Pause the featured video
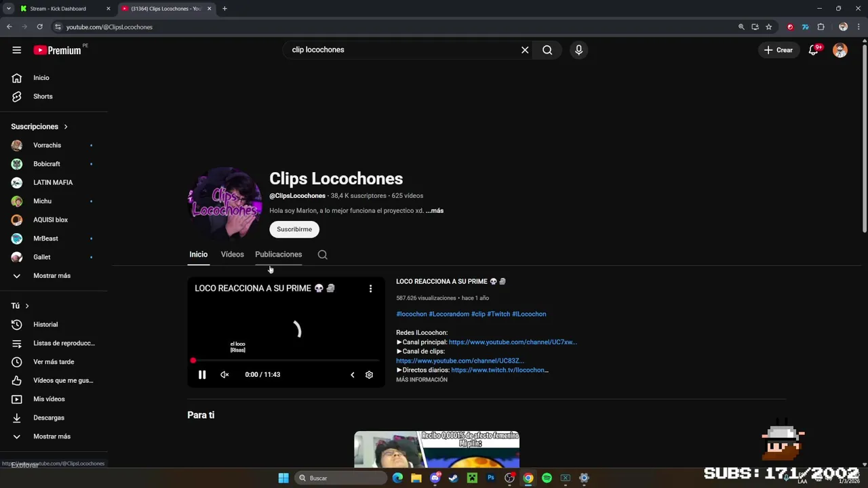Screen dimensions: 868x488 click(x=202, y=375)
